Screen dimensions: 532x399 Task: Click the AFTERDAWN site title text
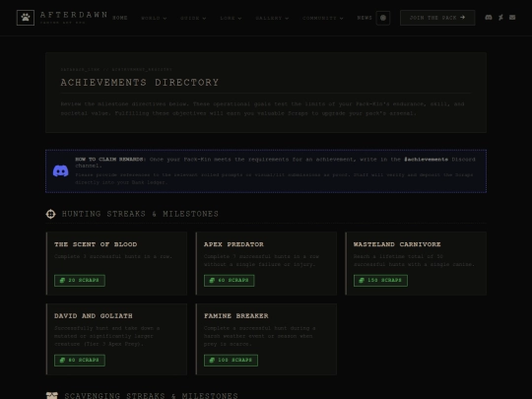[x=74, y=15]
